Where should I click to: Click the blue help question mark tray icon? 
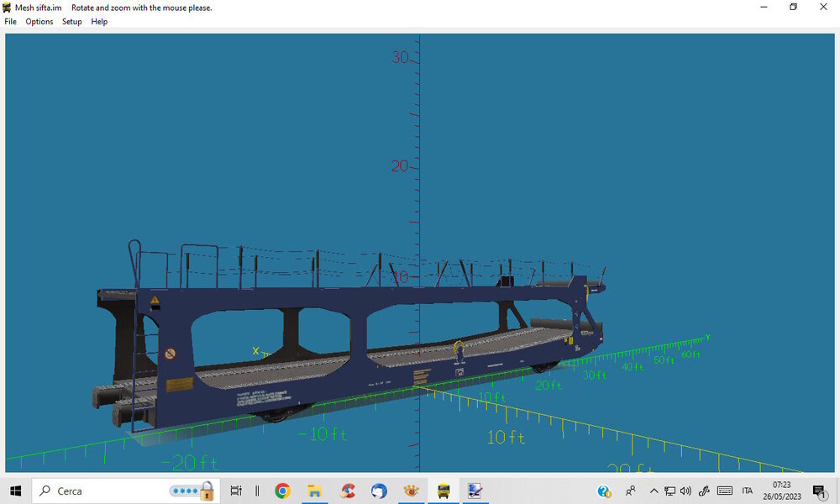pos(604,491)
